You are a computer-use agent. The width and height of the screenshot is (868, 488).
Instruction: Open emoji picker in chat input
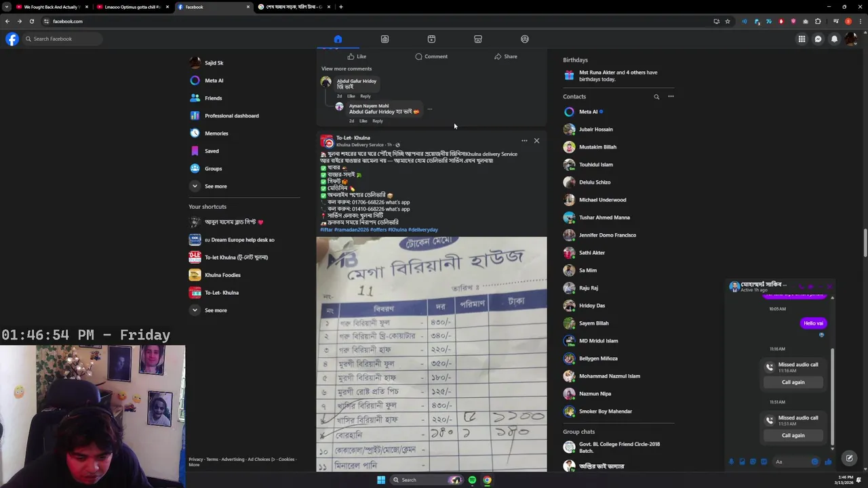pos(814,462)
